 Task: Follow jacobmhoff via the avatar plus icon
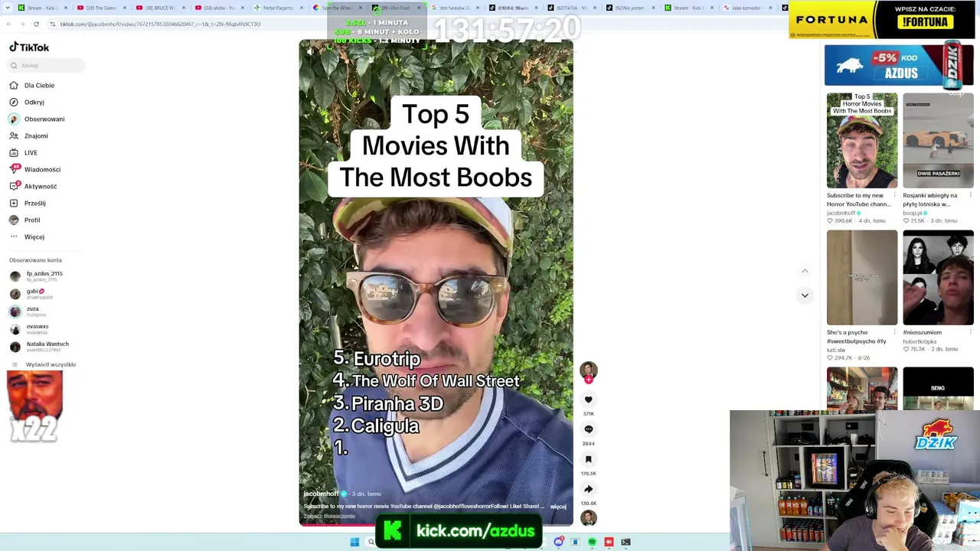(588, 380)
